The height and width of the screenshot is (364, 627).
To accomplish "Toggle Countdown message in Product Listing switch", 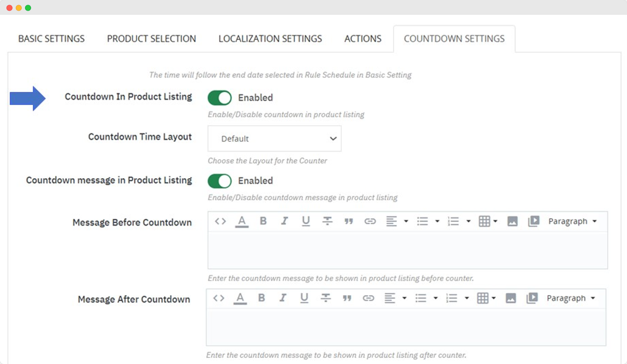I will pyautogui.click(x=219, y=181).
